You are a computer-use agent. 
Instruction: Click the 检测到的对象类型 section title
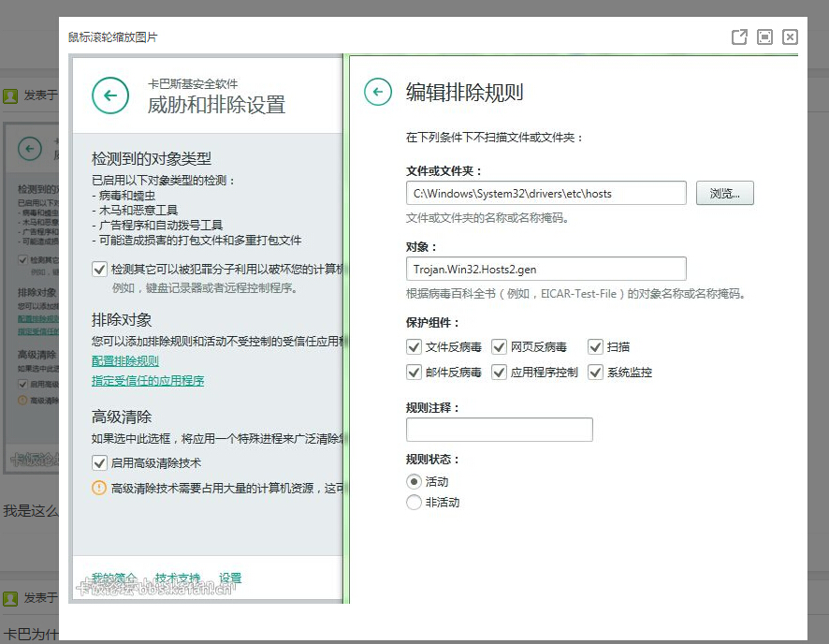(x=152, y=158)
